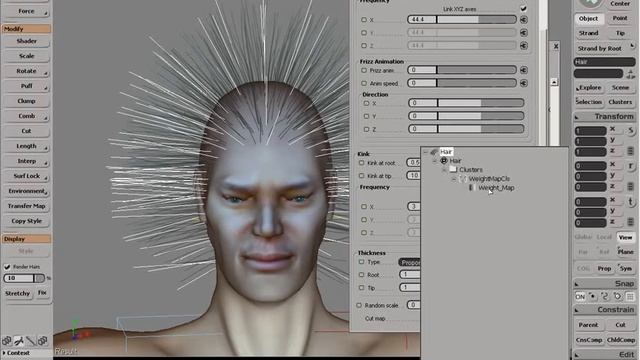The width and height of the screenshot is (640, 360).
Task: Click the Frequency X animation key icon
Action: pyautogui.click(x=524, y=20)
